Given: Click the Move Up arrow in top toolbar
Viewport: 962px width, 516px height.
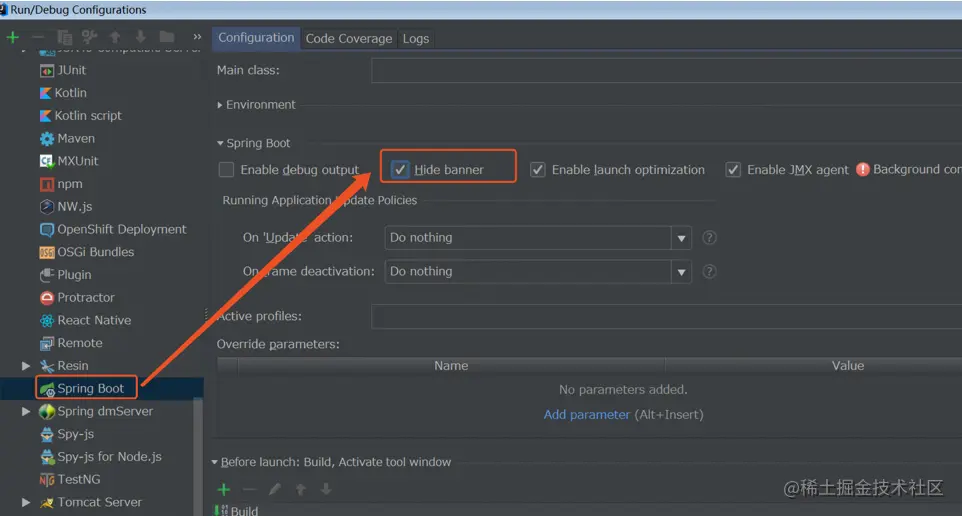Looking at the screenshot, I should (x=115, y=37).
